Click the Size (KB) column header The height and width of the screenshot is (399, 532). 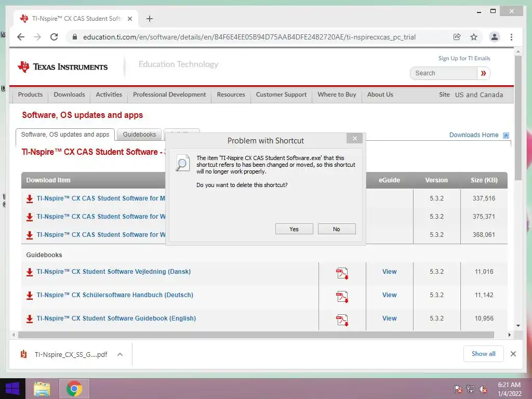tap(484, 180)
